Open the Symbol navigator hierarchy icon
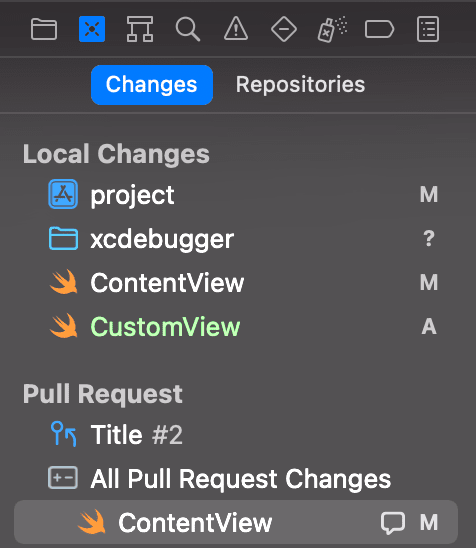Image resolution: width=476 pixels, height=548 pixels. tap(140, 29)
